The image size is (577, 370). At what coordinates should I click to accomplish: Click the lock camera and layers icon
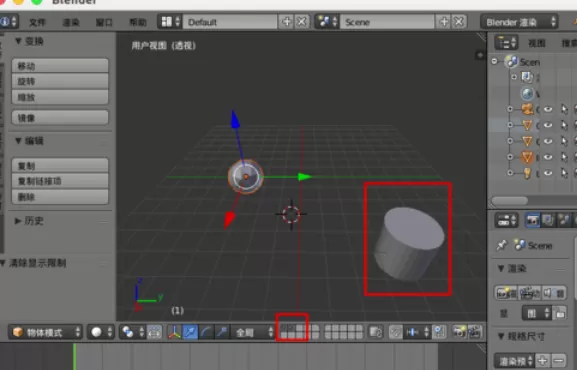375,332
